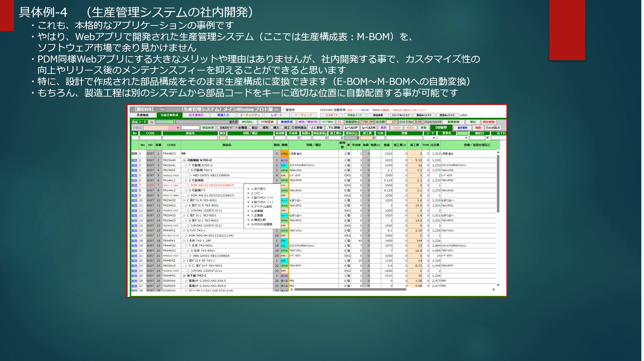Click the PDM変換 button
Screen dimensions: 644x361
(x=267, y=122)
